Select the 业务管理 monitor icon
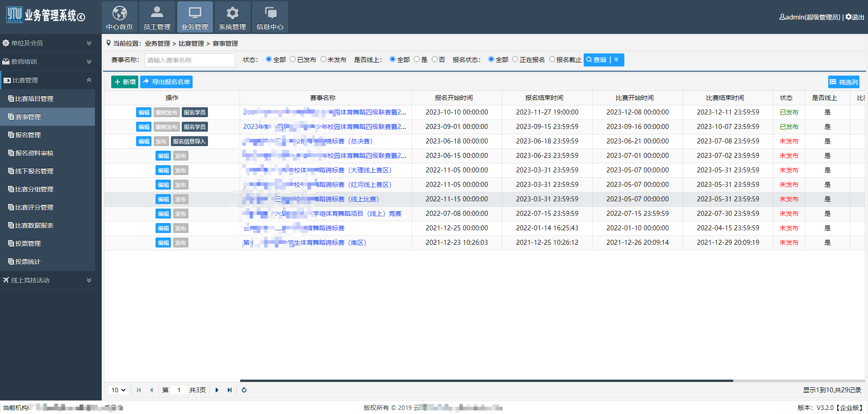The image size is (868, 414). click(x=195, y=13)
